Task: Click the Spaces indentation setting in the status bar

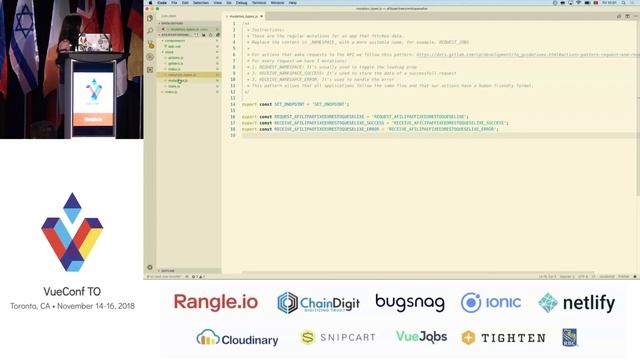Action: 567,277
